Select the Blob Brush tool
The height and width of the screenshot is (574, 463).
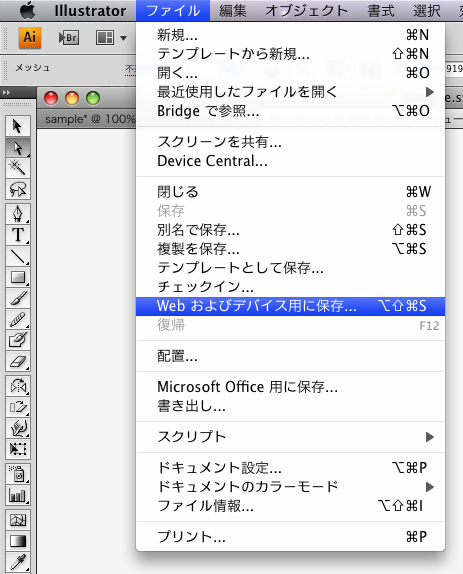(x=18, y=340)
